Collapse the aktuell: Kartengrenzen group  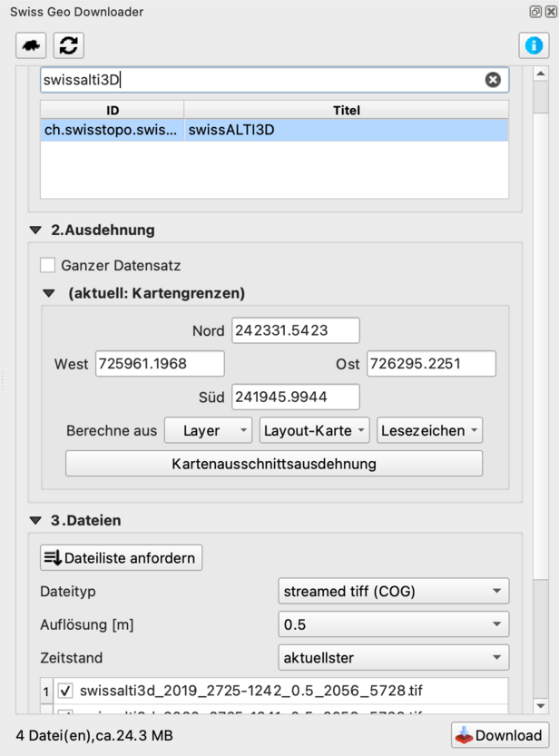click(x=50, y=294)
